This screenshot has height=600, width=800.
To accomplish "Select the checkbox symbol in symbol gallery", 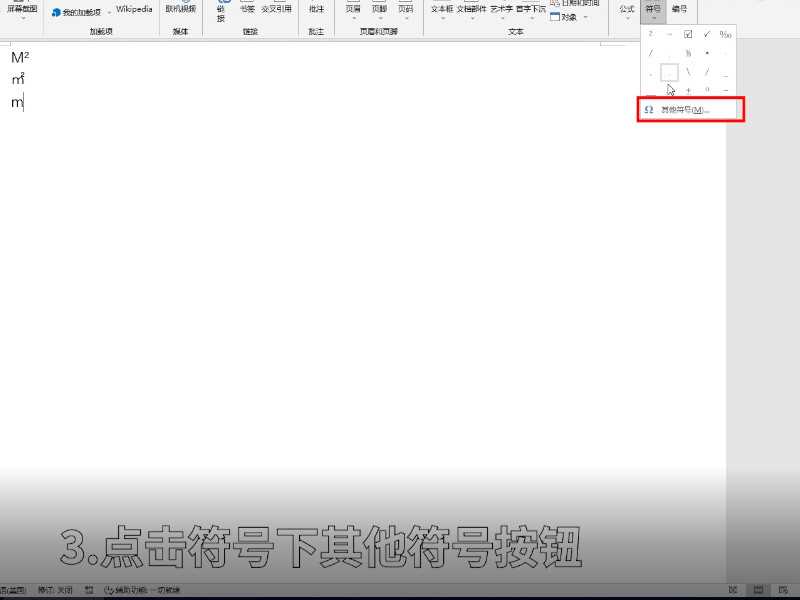I will pos(688,34).
